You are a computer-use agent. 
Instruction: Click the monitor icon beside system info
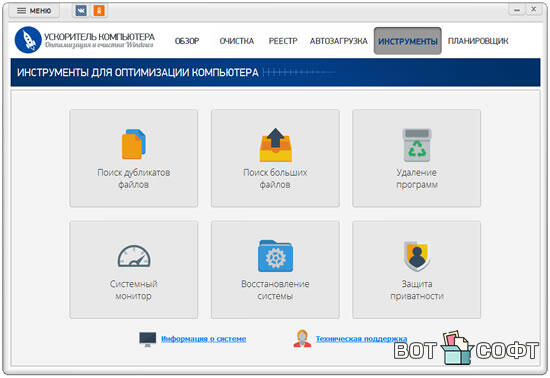pos(147,339)
